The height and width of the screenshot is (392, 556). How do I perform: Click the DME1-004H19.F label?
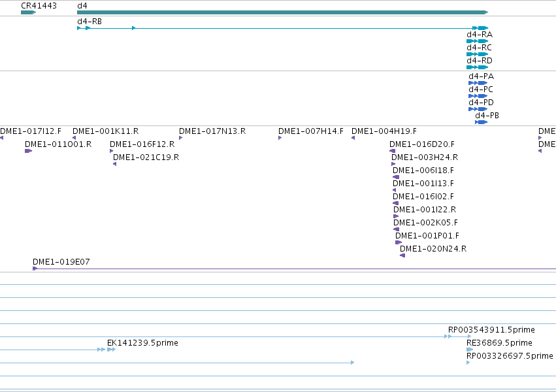pyautogui.click(x=384, y=131)
